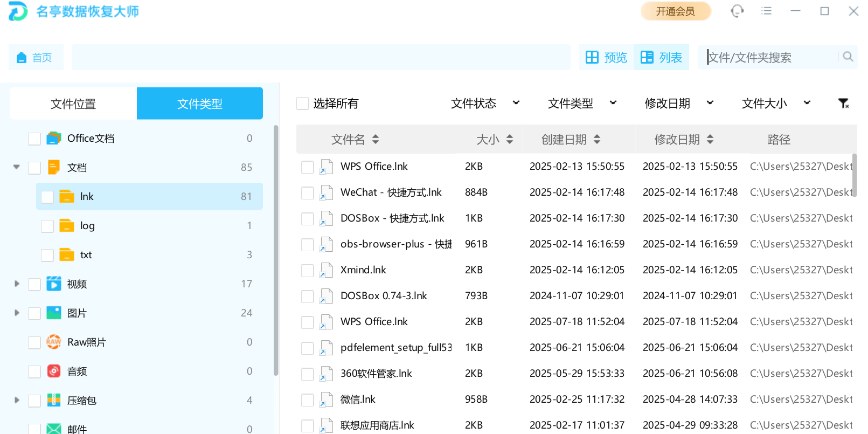Viewport: 868px width, 434px height.
Task: Click the lnk folder count 81
Action: 246,197
